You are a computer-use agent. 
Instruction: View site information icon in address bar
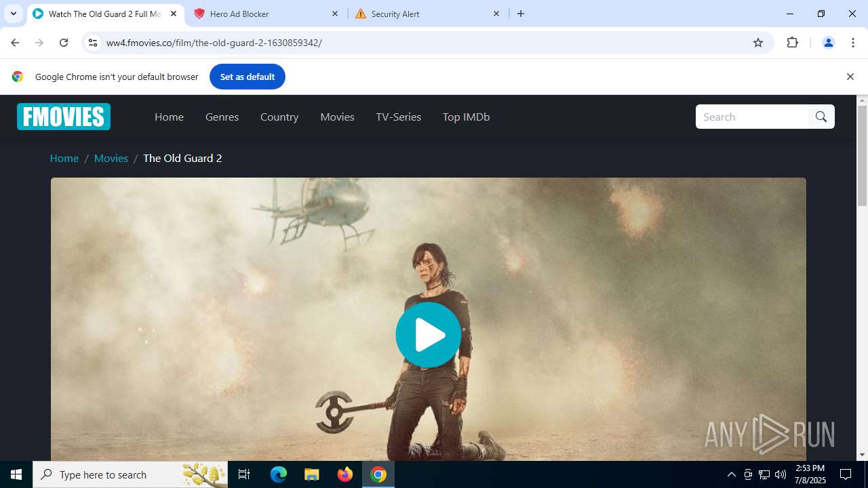click(x=93, y=43)
